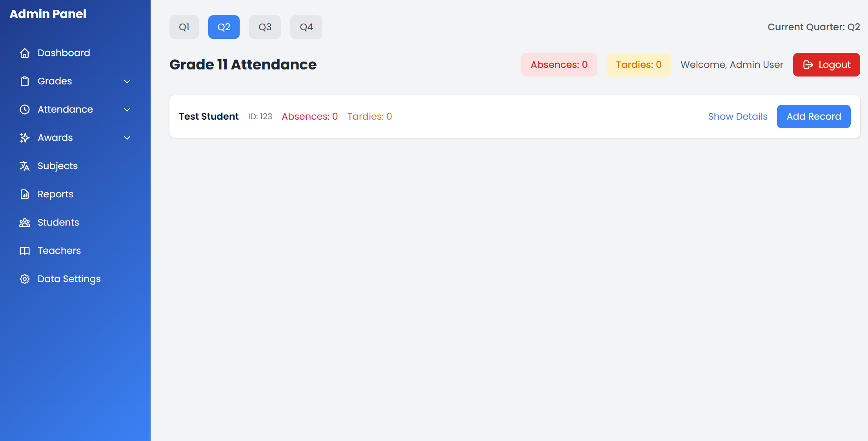The height and width of the screenshot is (441, 868).
Task: Click the Welcome, Admin User text
Action: click(732, 65)
